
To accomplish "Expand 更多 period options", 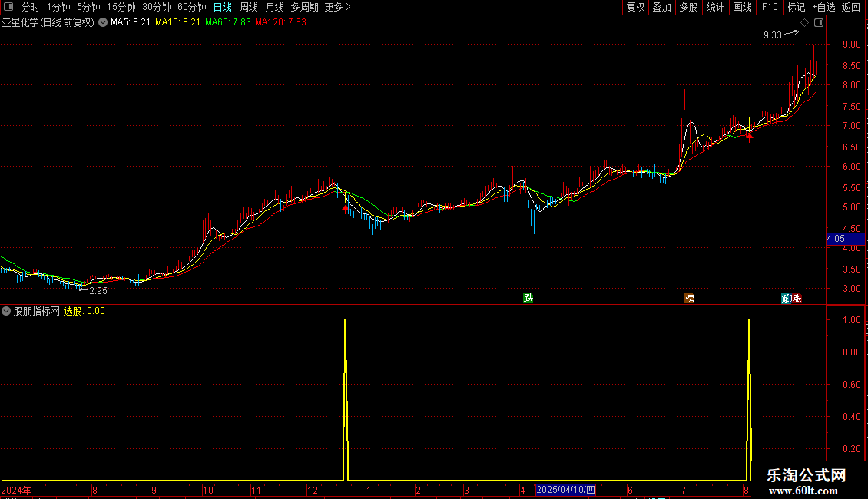I will 337,7.
